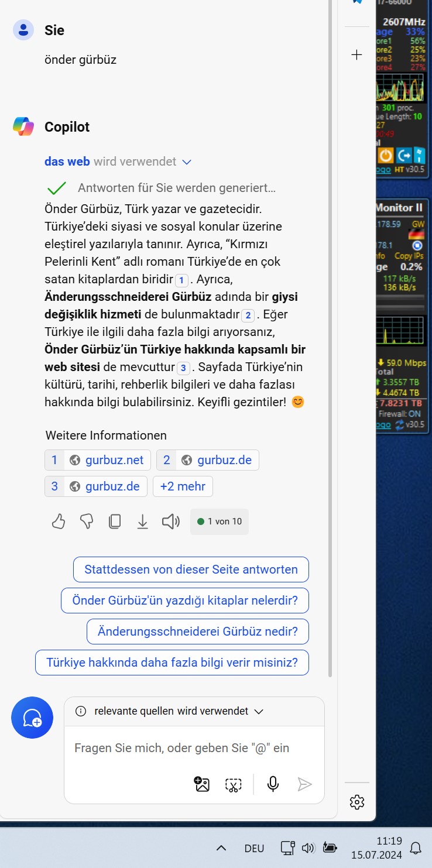The image size is (432, 868).
Task: Click the chat panel vertical scrollbar
Action: [x=330, y=338]
